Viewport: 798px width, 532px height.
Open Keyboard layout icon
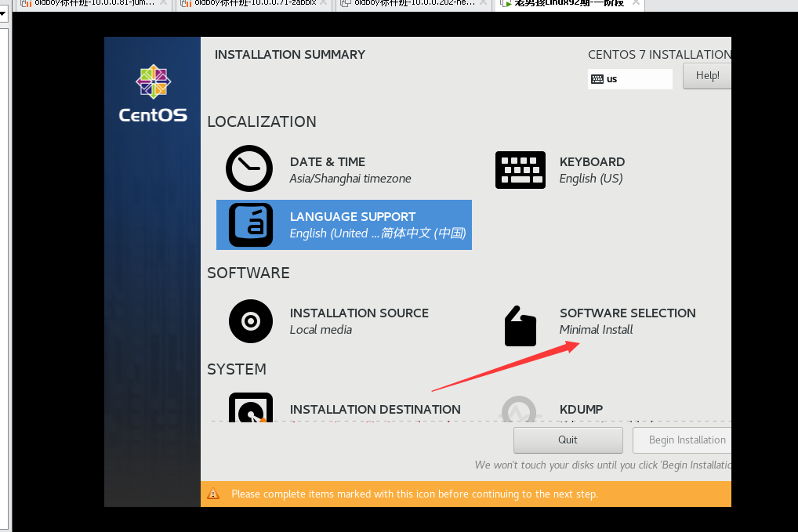(521, 170)
